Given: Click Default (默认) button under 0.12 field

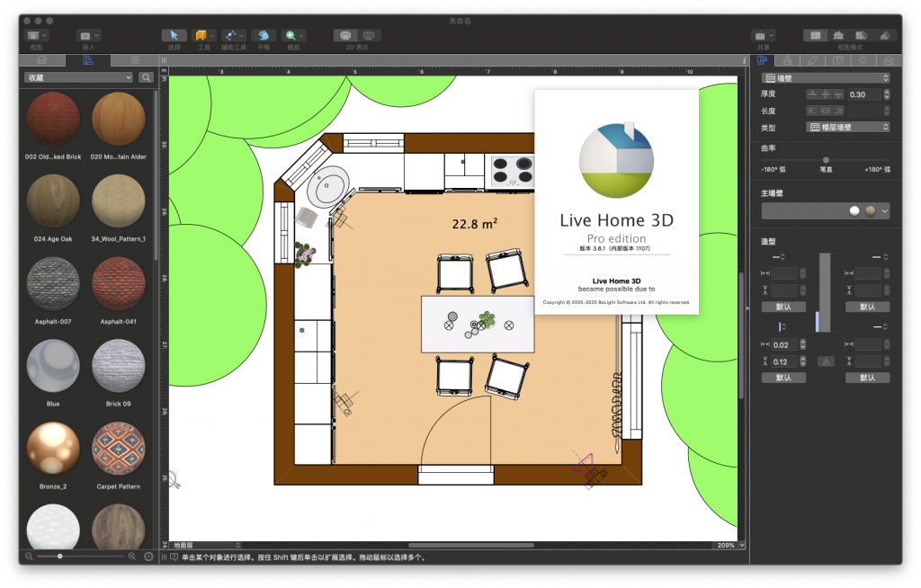Looking at the screenshot, I should pyautogui.click(x=783, y=378).
